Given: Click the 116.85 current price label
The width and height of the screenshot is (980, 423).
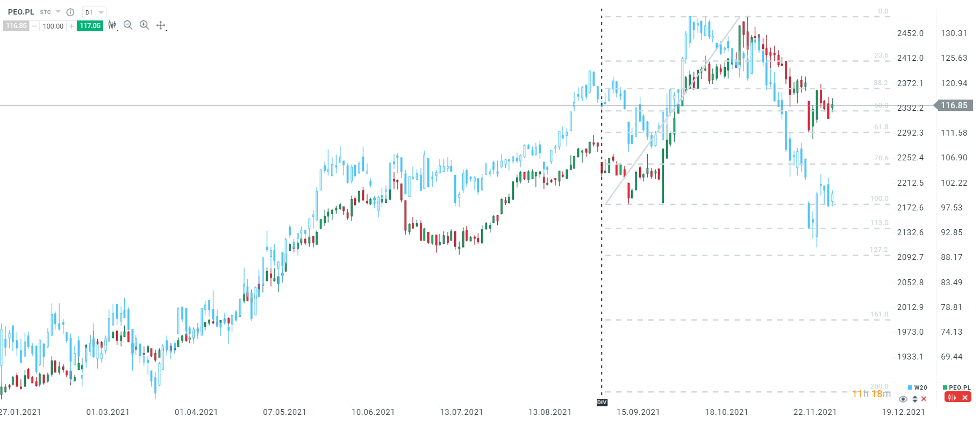Looking at the screenshot, I should (x=954, y=105).
